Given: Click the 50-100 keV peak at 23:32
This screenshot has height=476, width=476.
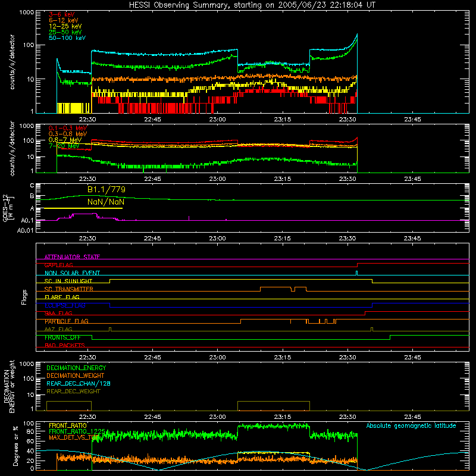Looking at the screenshot, I should (357, 35).
